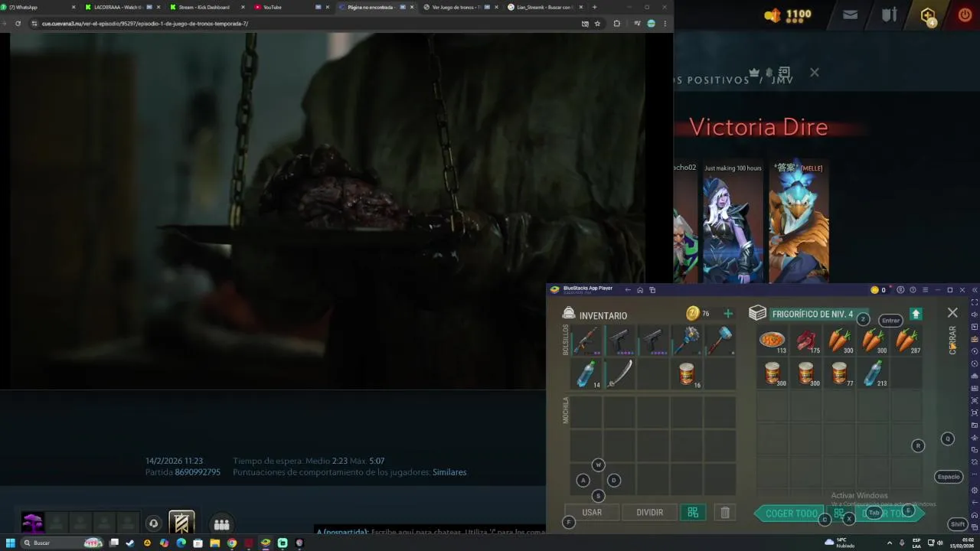Open BlueStacks settings gear in side toolbar
Screen dimensions: 980x551
(974, 490)
